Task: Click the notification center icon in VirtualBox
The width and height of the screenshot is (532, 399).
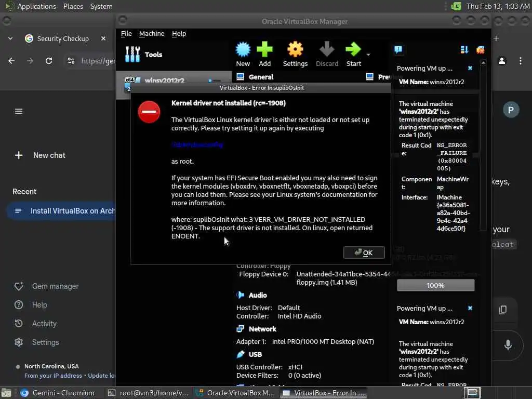Action: [398, 50]
